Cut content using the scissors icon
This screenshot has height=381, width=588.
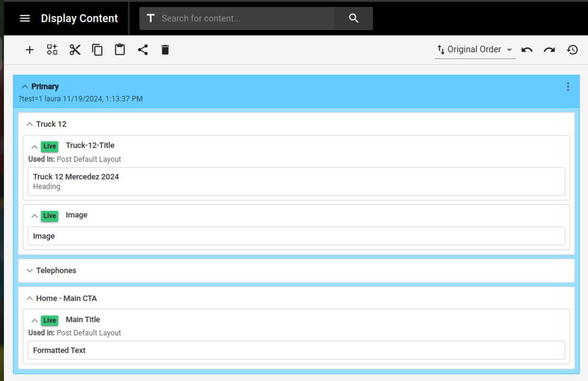(74, 50)
